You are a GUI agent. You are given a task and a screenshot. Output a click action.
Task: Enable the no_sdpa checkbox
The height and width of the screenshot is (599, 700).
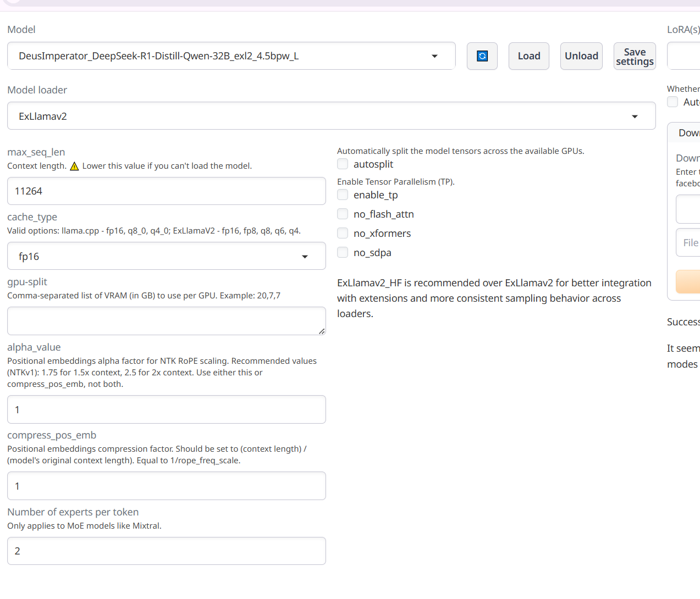click(343, 253)
